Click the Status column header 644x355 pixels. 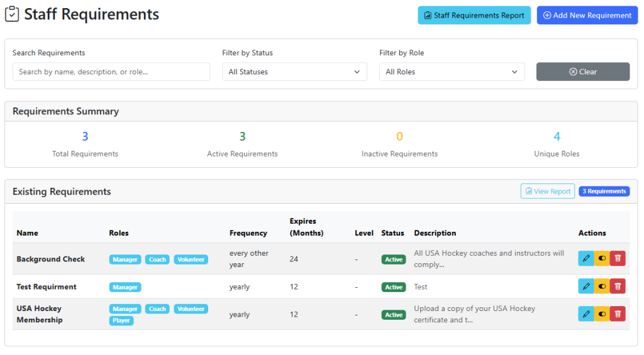(392, 233)
